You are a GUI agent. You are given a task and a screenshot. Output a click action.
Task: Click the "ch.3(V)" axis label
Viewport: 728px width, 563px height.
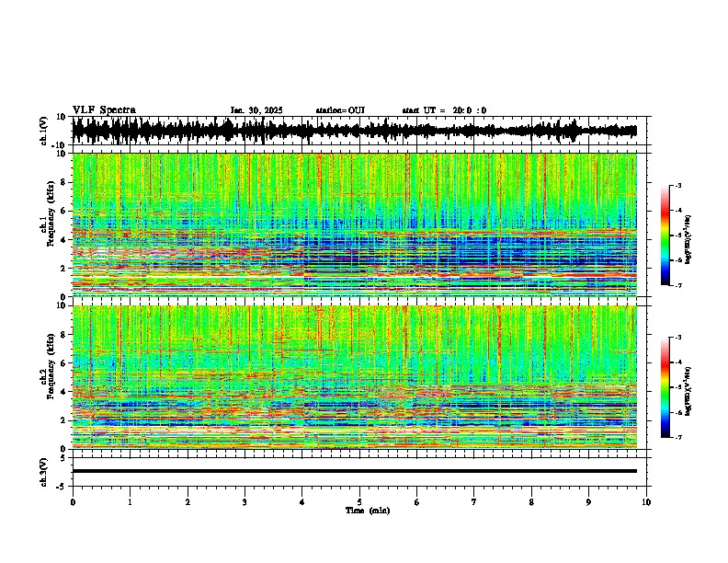coord(44,472)
